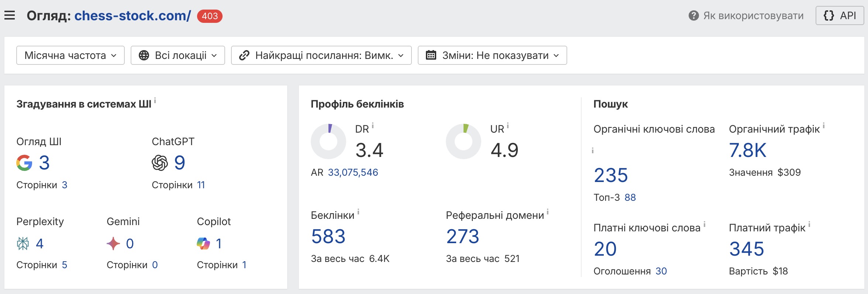This screenshot has height=294, width=868.
Task: Click the ChatGPT logo icon
Action: tap(160, 163)
